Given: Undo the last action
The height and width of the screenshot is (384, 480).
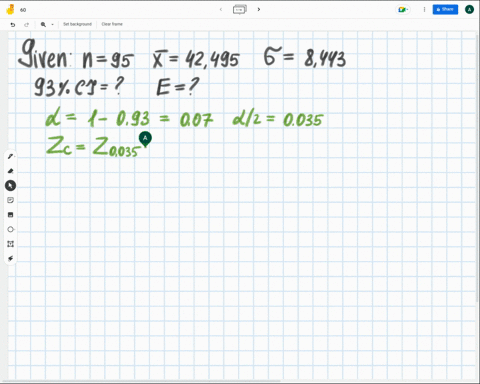Looking at the screenshot, I should [13, 24].
